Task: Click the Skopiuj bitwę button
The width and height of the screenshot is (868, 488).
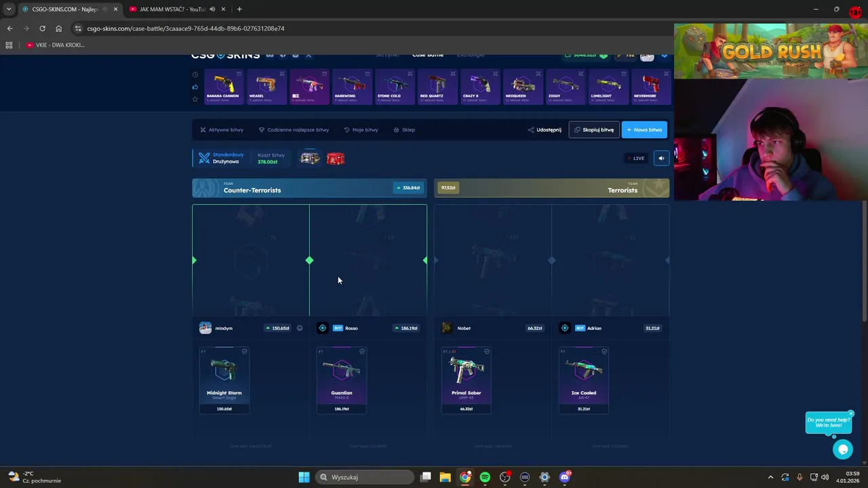Action: click(x=594, y=129)
